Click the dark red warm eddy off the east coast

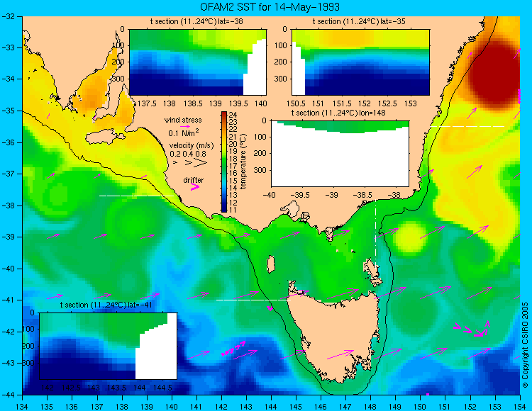494,73
